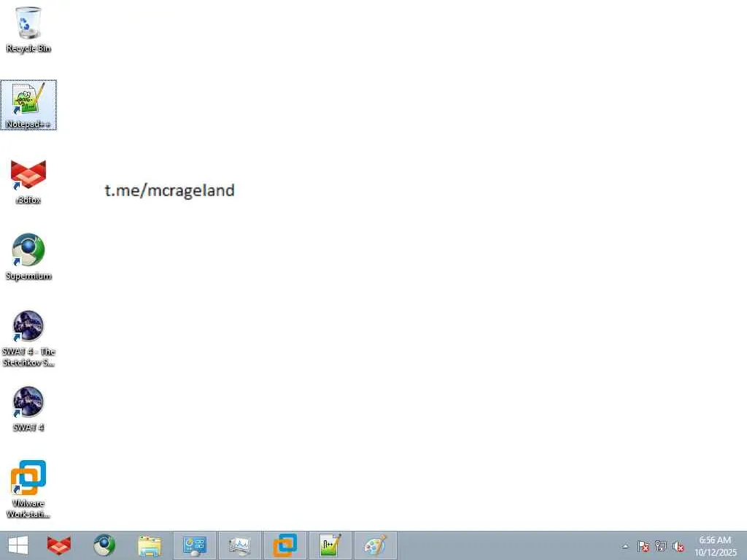Image resolution: width=747 pixels, height=560 pixels.
Task: Switch to Control Panel taskbar window
Action: pos(194,545)
